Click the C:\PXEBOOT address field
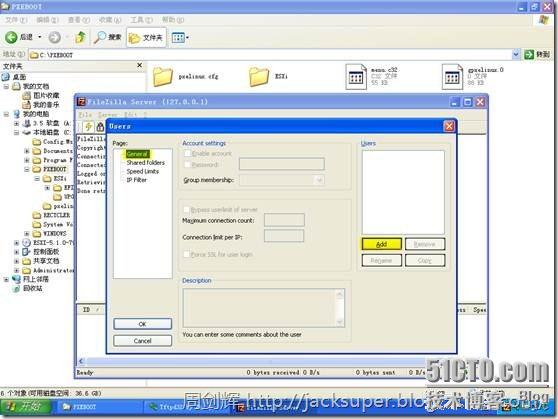 [x=270, y=55]
